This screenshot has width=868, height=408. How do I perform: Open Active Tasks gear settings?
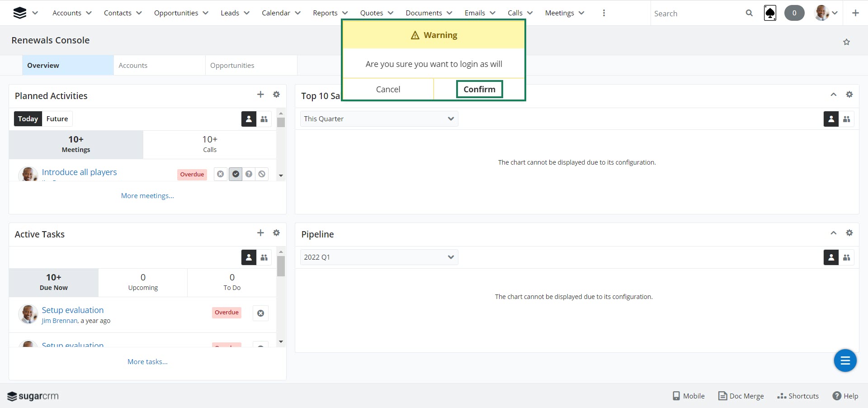276,233
